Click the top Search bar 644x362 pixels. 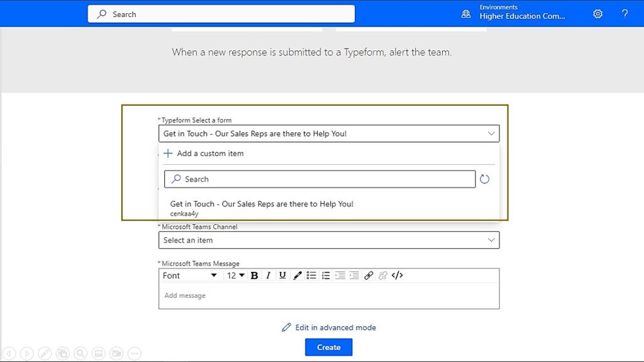click(x=221, y=14)
